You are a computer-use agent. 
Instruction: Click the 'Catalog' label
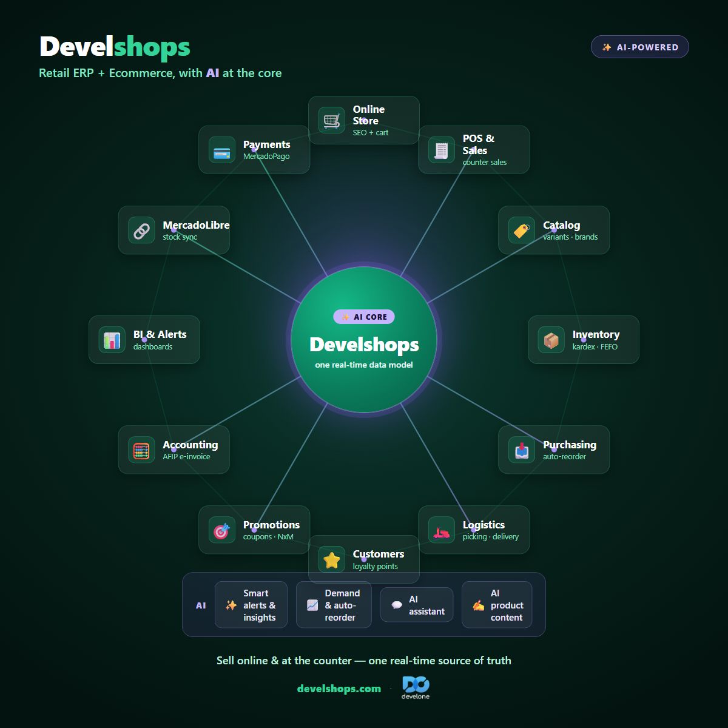[561, 225]
